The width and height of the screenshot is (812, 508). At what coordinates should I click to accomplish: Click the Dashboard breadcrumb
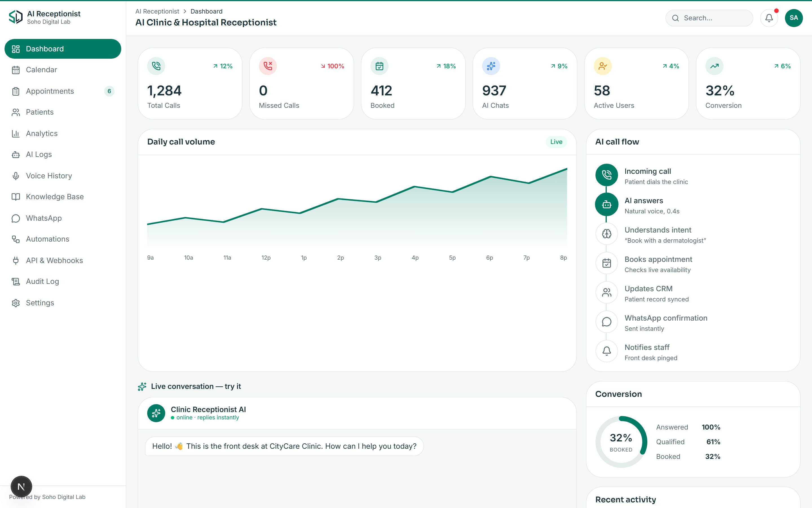[206, 11]
